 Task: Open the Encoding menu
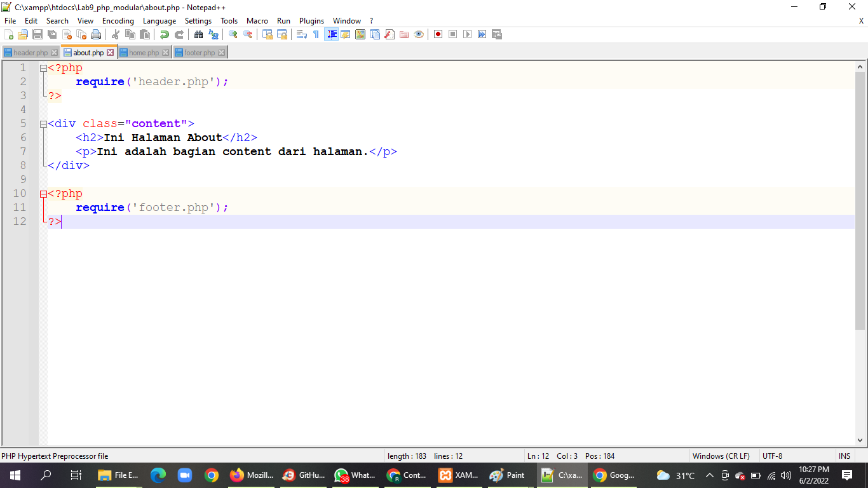[118, 20]
